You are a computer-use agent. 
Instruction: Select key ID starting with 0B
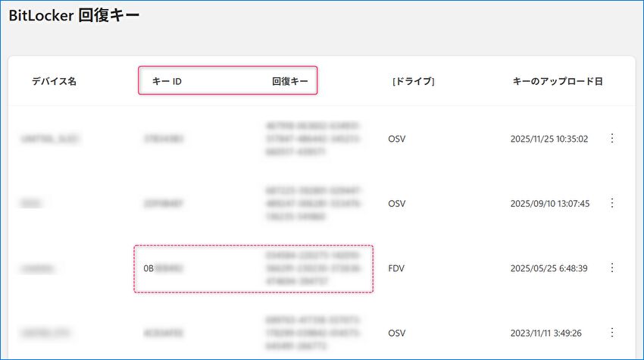coord(163,268)
